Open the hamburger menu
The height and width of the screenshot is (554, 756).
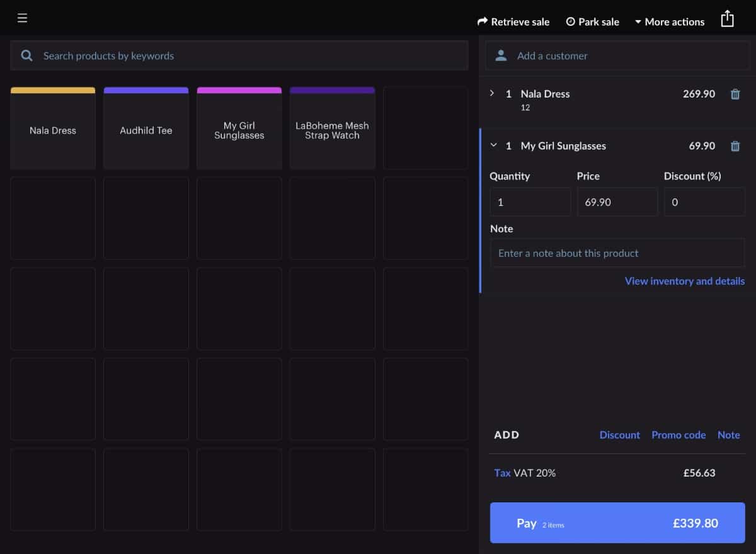23,18
